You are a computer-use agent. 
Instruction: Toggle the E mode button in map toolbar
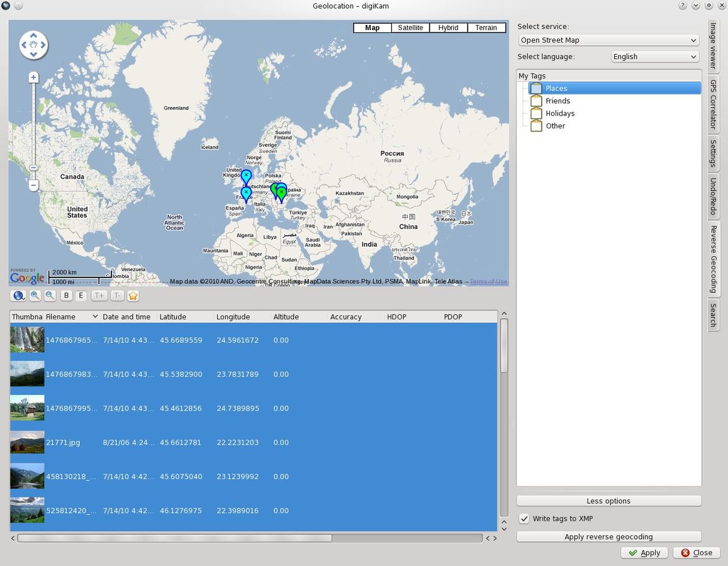(81, 296)
